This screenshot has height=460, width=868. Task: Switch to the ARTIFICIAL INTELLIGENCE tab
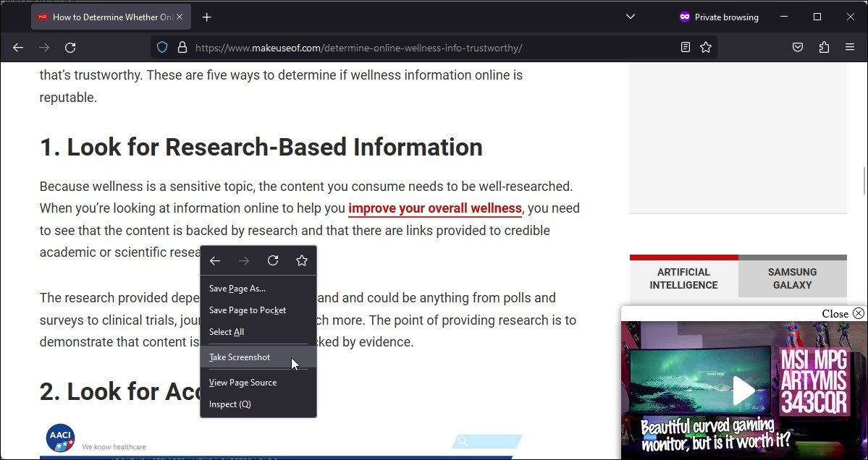pyautogui.click(x=683, y=278)
